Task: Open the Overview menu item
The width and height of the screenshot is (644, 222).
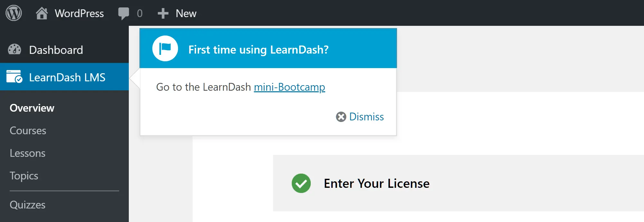Action: click(32, 108)
